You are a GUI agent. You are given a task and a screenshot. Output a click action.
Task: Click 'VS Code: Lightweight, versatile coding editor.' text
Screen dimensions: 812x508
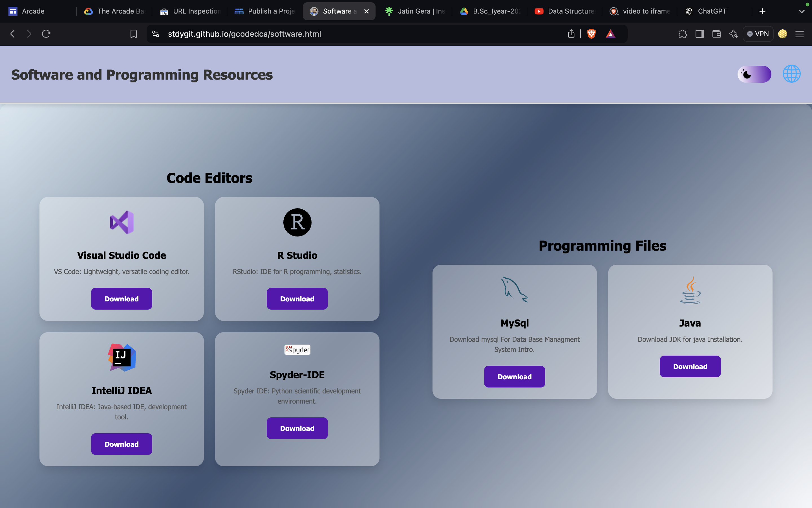click(x=122, y=271)
